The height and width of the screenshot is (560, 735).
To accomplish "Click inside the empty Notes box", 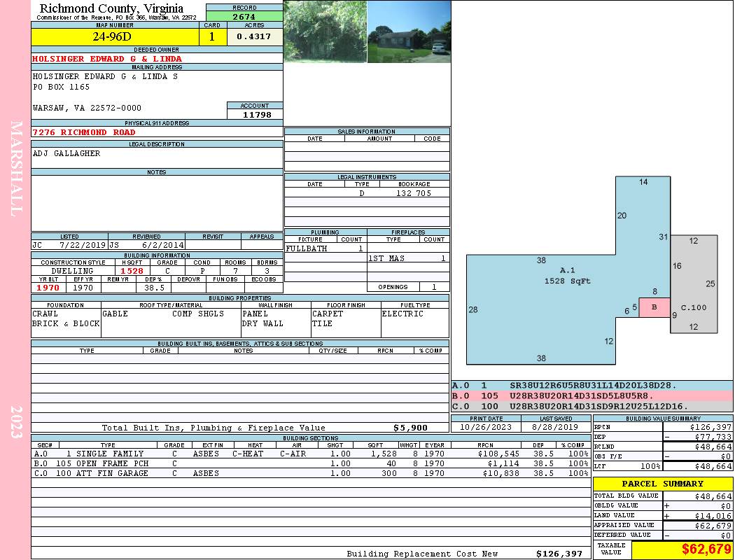I will click(156, 203).
